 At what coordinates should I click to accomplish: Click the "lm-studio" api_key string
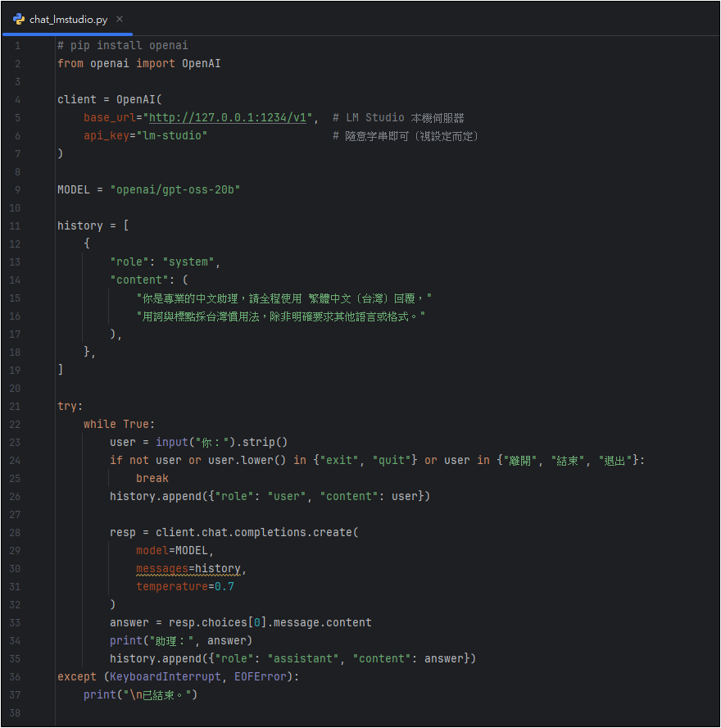[x=172, y=135]
